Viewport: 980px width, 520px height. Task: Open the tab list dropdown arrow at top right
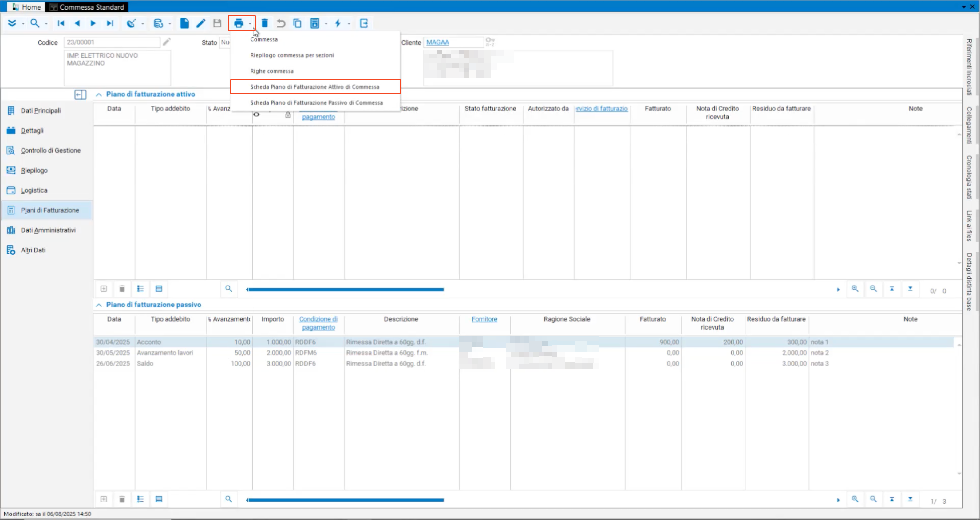964,7
